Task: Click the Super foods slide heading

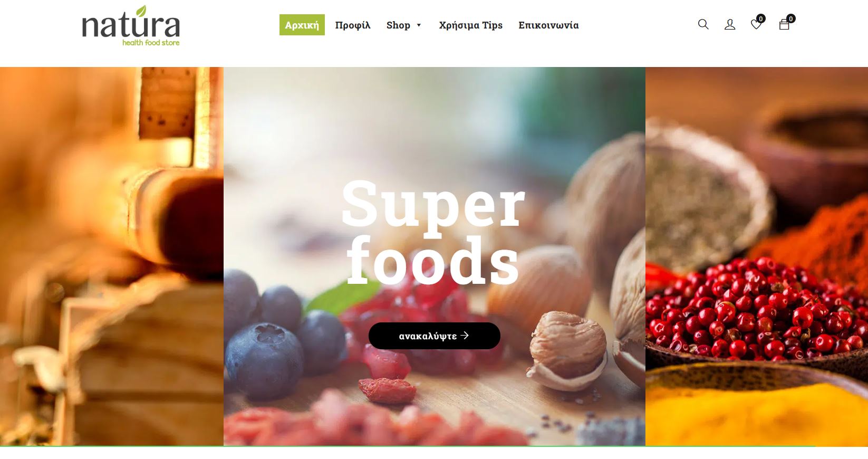Action: [433, 232]
